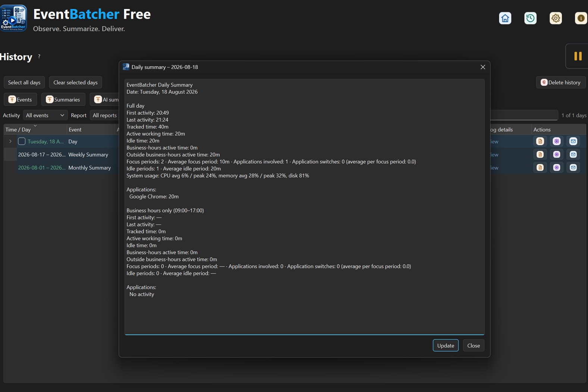The width and height of the screenshot is (588, 392).
Task: Click the Select all days button
Action: coord(24,82)
